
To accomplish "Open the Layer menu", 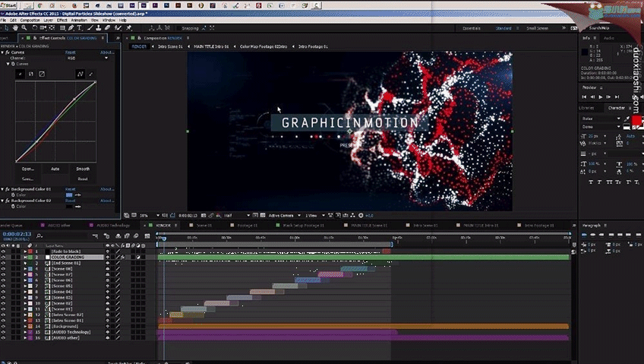I will tap(48, 20).
